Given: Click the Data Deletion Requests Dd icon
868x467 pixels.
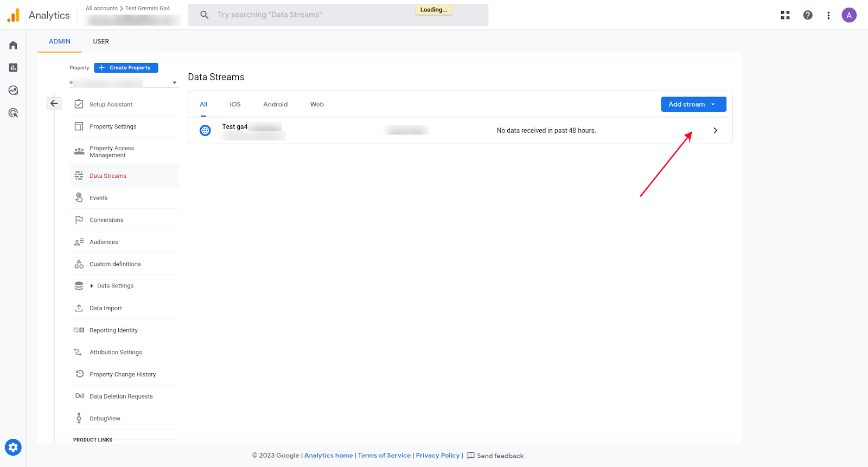Looking at the screenshot, I should coord(79,396).
